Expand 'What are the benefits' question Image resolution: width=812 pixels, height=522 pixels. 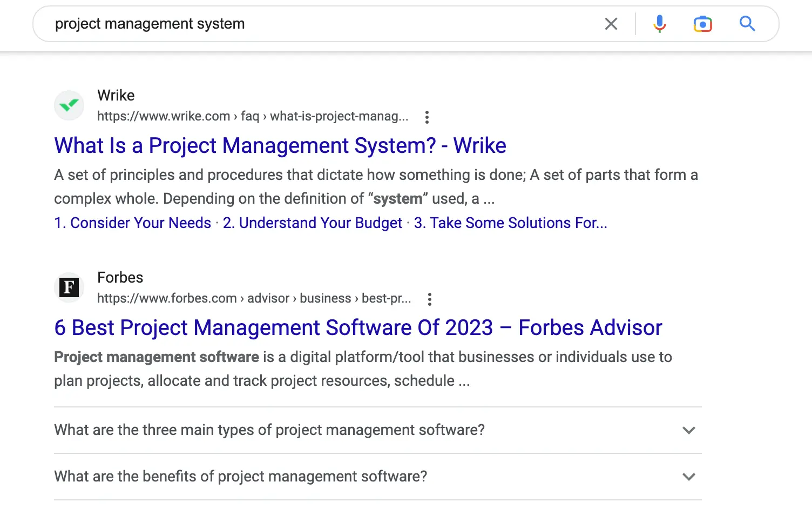378,477
